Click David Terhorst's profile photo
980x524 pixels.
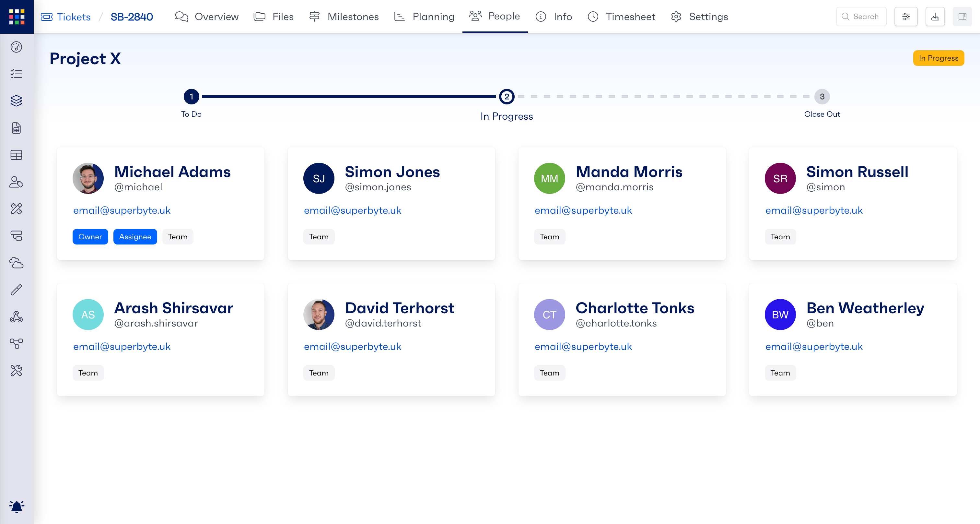point(319,315)
